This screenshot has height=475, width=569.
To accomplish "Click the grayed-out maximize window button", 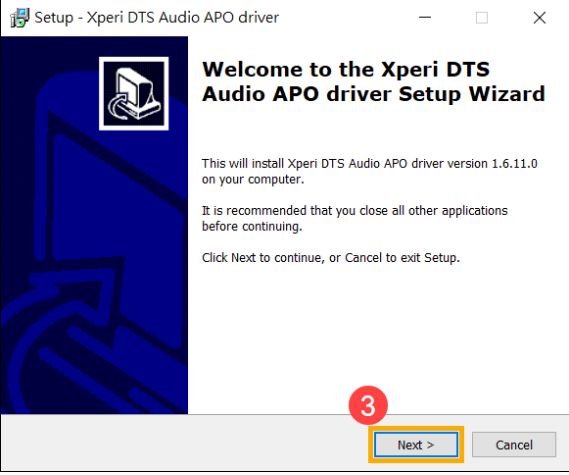I will pyautogui.click(x=482, y=17).
